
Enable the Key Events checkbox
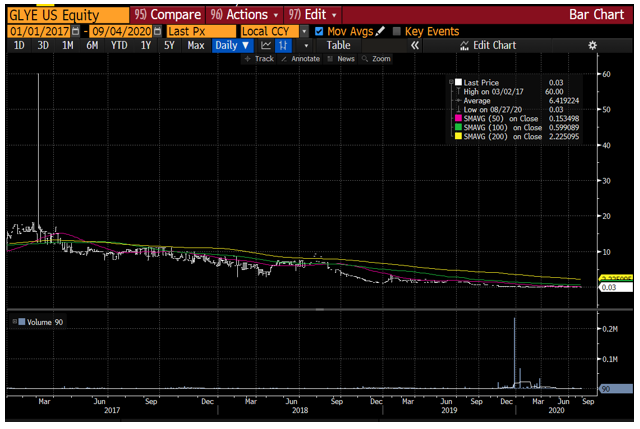(x=396, y=31)
